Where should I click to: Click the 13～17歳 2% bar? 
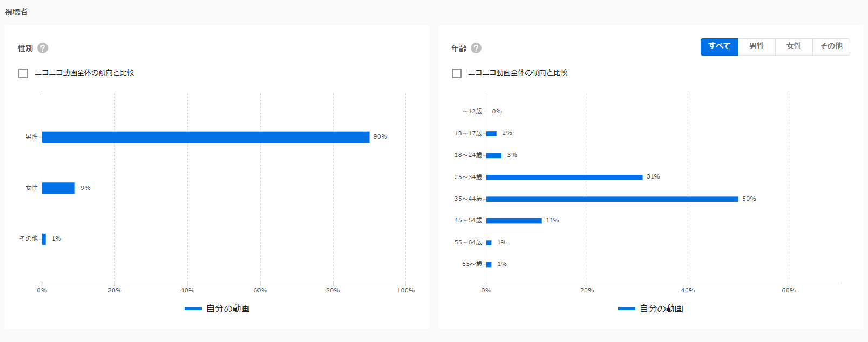click(491, 133)
